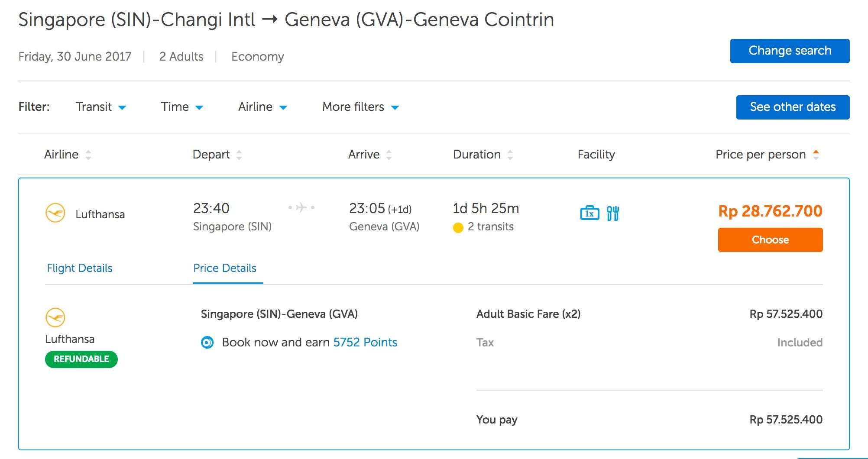Click the 5752 Points link
Image resolution: width=868 pixels, height=459 pixels.
point(365,343)
